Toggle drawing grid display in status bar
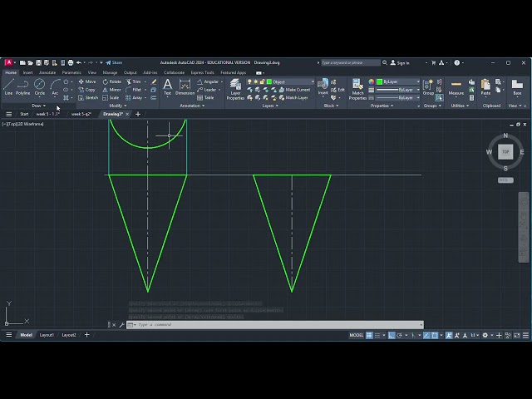This screenshot has height=399, width=532. coord(369,335)
